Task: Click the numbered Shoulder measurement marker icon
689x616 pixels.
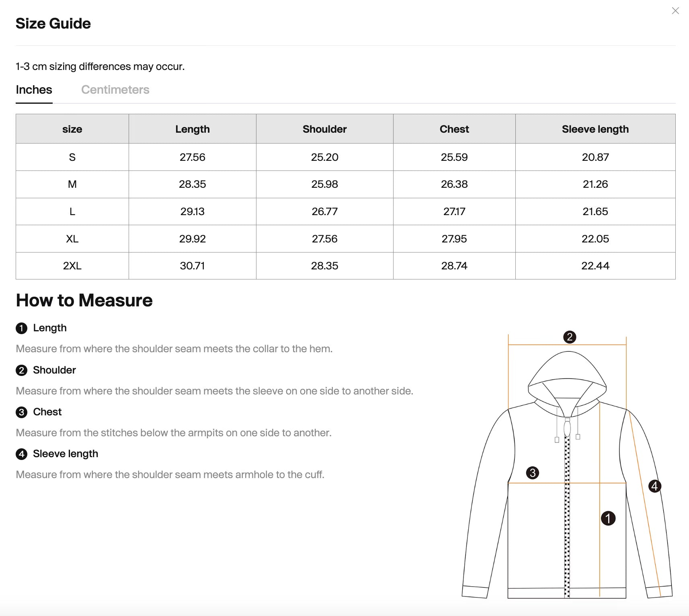Action: [x=21, y=370]
